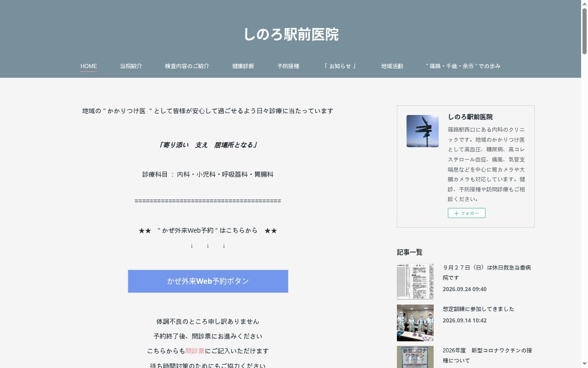Read article ９月２７日（日）は休日救急当番病院です
The height and width of the screenshot is (368, 588).
click(487, 272)
